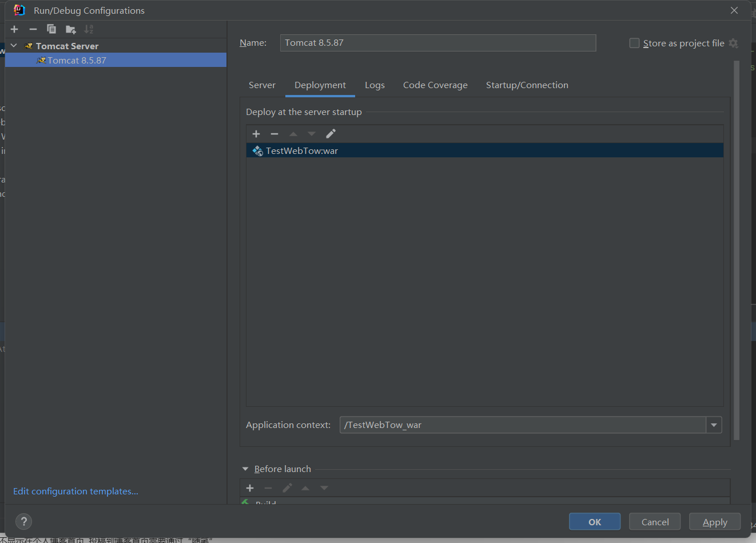Open Edit configuration templates link
Image resolution: width=756 pixels, height=543 pixels.
tap(75, 492)
